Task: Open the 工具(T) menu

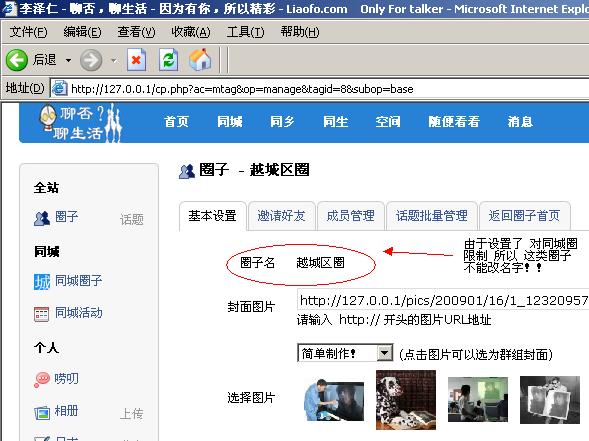Action: [245, 32]
